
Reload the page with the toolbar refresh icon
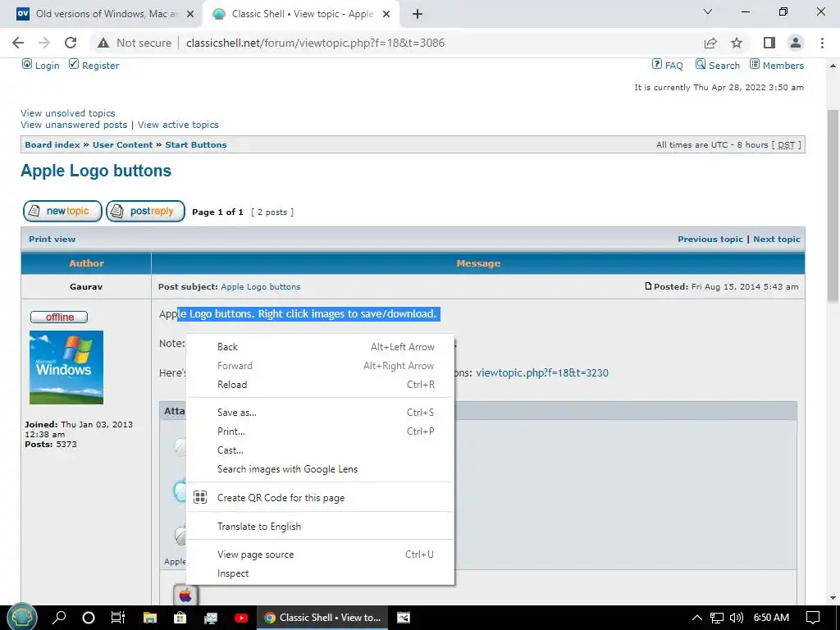(71, 43)
